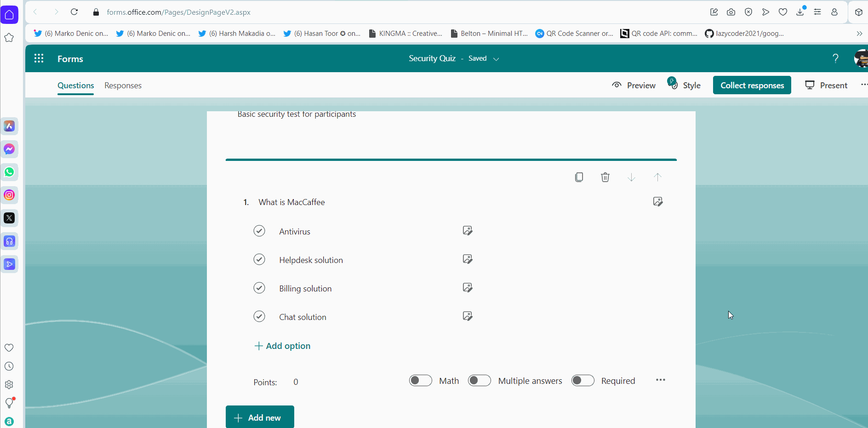This screenshot has height=428, width=868.
Task: Open the Microsoft 365 app launcher grid
Action: click(39, 58)
